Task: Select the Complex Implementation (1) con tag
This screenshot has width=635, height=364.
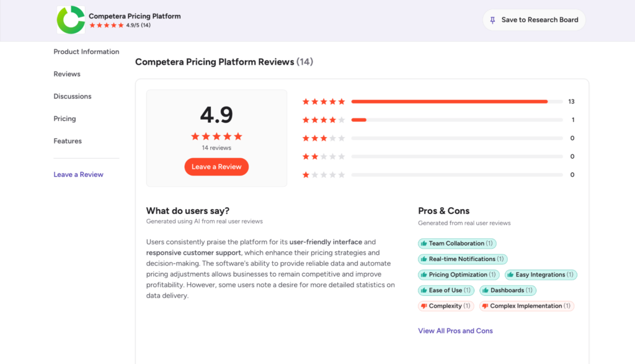Action: coord(526,306)
